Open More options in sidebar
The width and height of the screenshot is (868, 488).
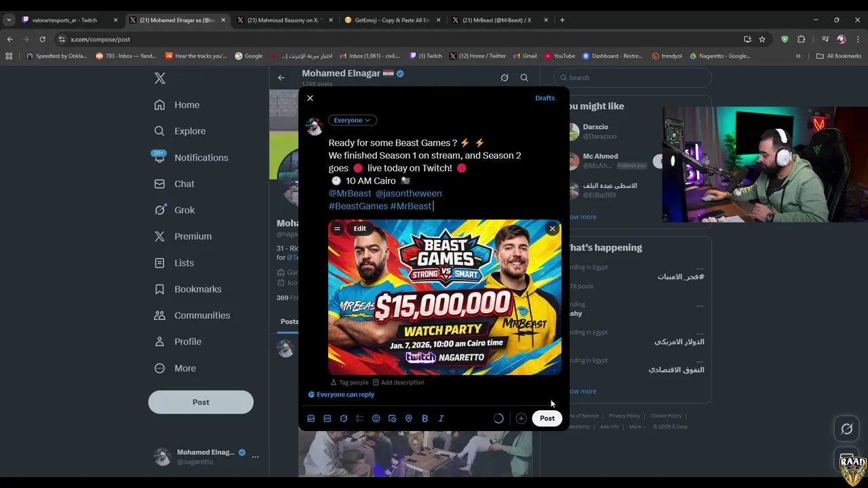[x=175, y=368]
